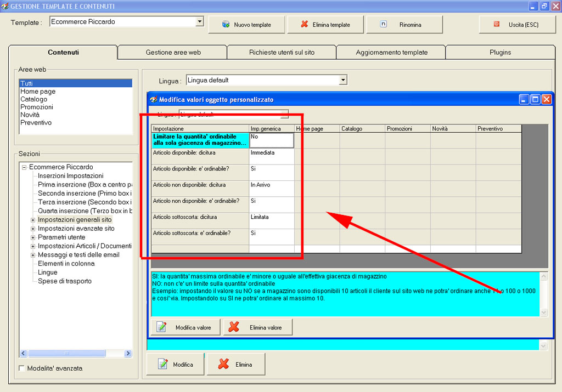Screen dimensions: 562x392
Task: Open the Richieste utenti sul sito tab
Action: click(282, 52)
